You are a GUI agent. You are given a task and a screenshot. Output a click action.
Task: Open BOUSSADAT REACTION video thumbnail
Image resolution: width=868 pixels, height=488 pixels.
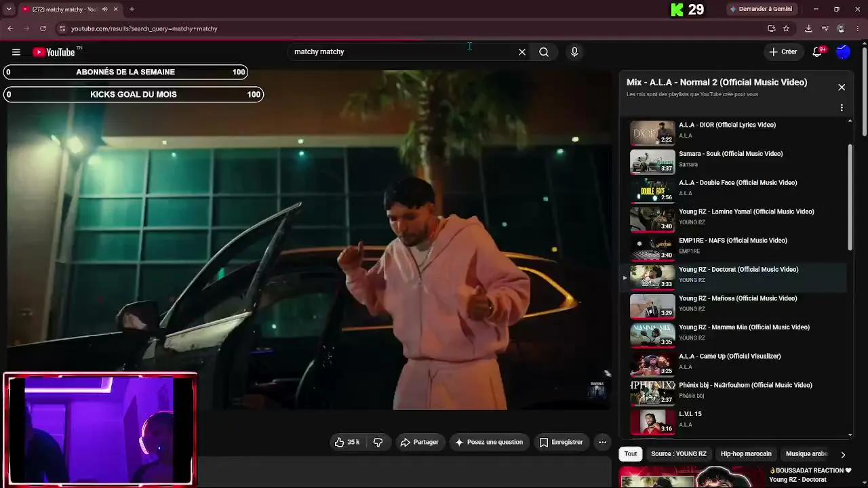[x=692, y=477]
